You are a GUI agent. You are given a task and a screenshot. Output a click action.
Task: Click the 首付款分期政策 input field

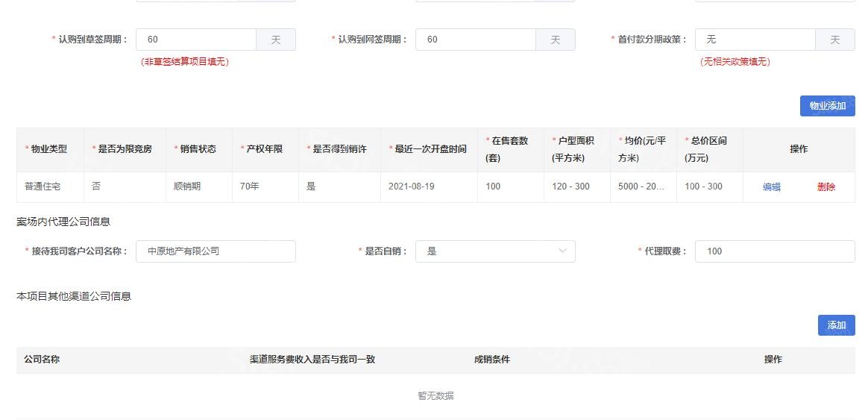point(755,40)
